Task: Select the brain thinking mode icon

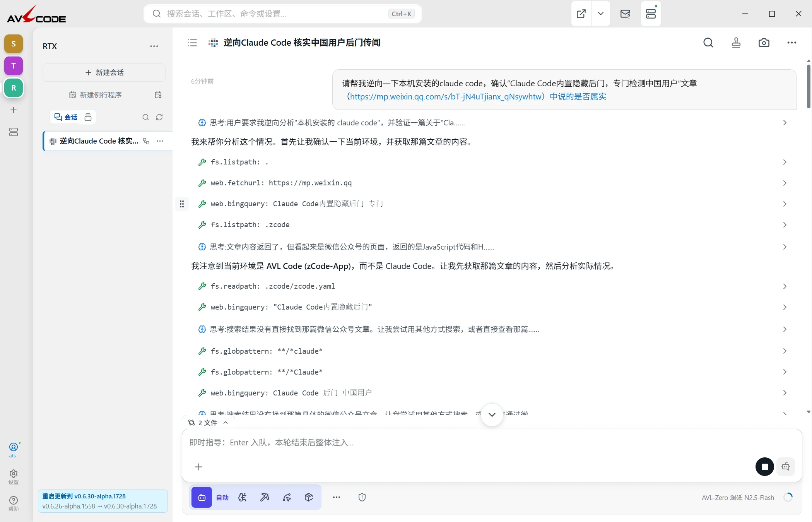Action: coord(243,497)
